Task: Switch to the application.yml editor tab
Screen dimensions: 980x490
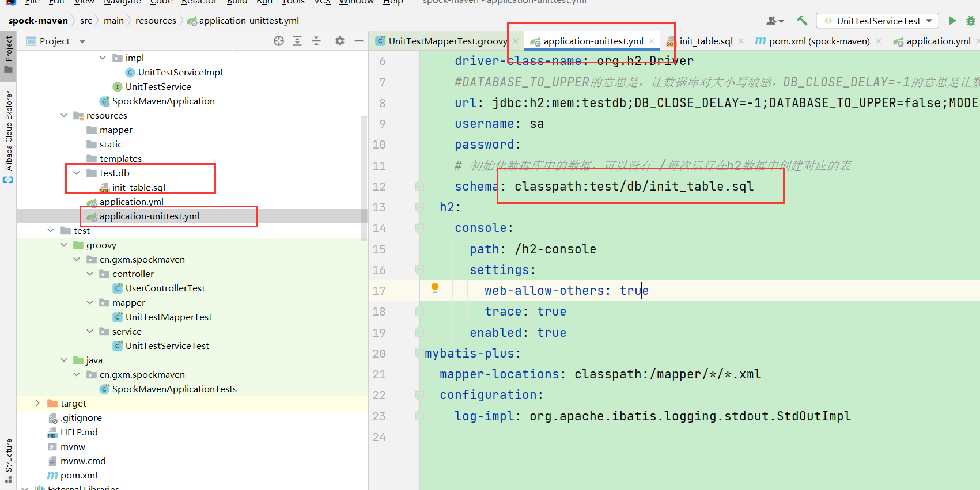Action: point(932,41)
